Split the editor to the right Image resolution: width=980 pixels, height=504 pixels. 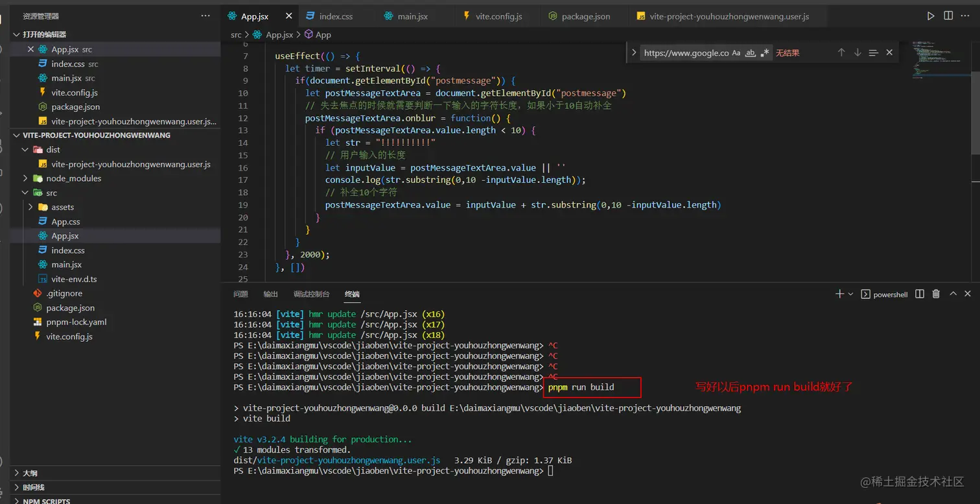point(948,16)
